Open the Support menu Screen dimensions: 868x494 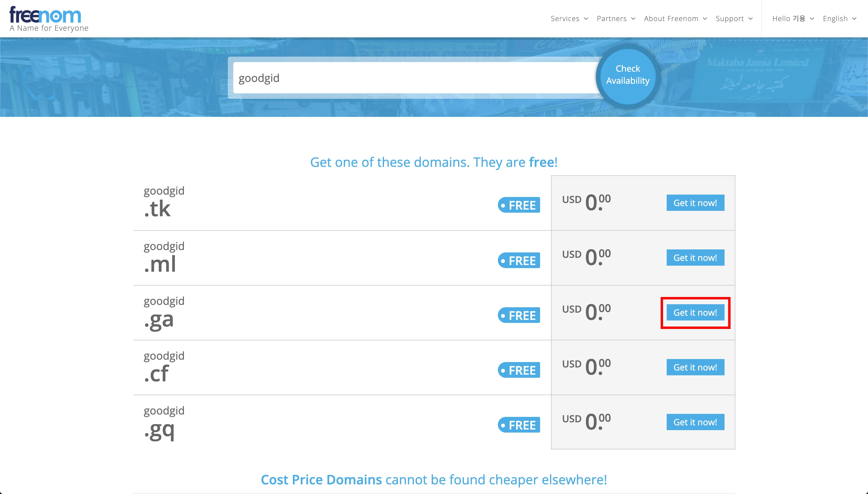tap(734, 19)
